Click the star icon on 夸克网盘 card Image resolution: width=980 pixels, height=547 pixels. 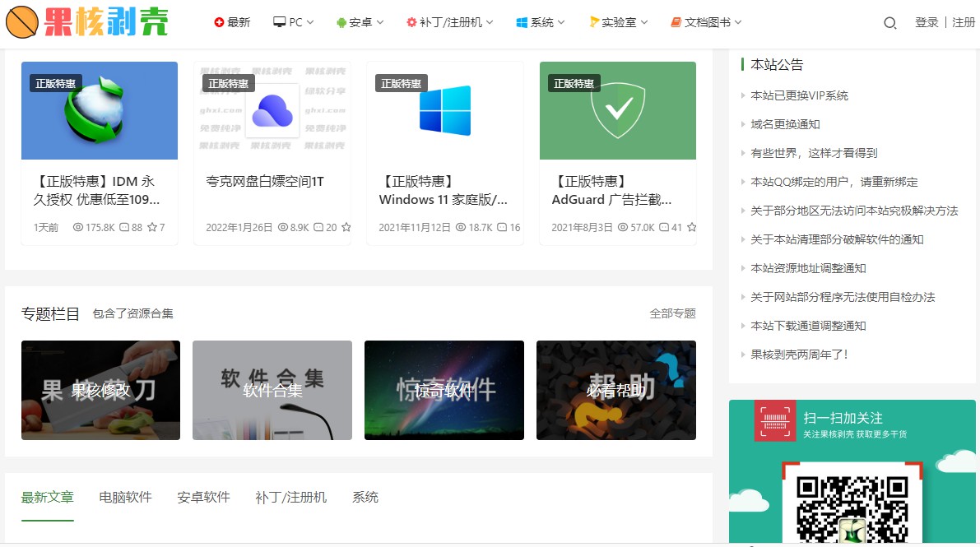(x=346, y=228)
